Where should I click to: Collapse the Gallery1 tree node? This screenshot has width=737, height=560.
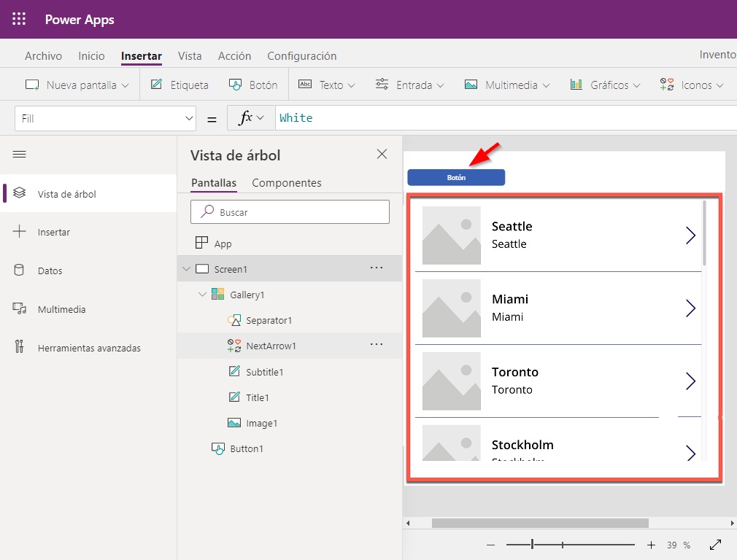click(203, 295)
